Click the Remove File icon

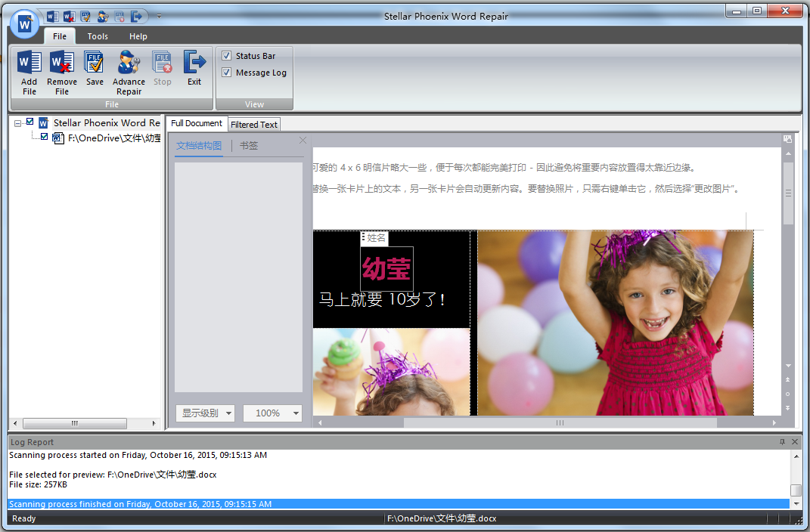pos(61,63)
